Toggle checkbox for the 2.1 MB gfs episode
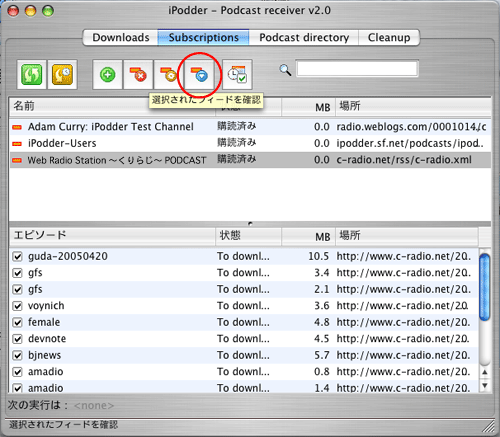The image size is (500, 437). (17, 289)
